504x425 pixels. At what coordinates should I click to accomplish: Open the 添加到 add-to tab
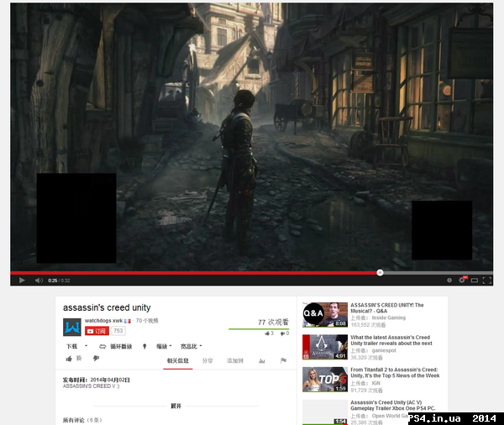[x=235, y=360]
